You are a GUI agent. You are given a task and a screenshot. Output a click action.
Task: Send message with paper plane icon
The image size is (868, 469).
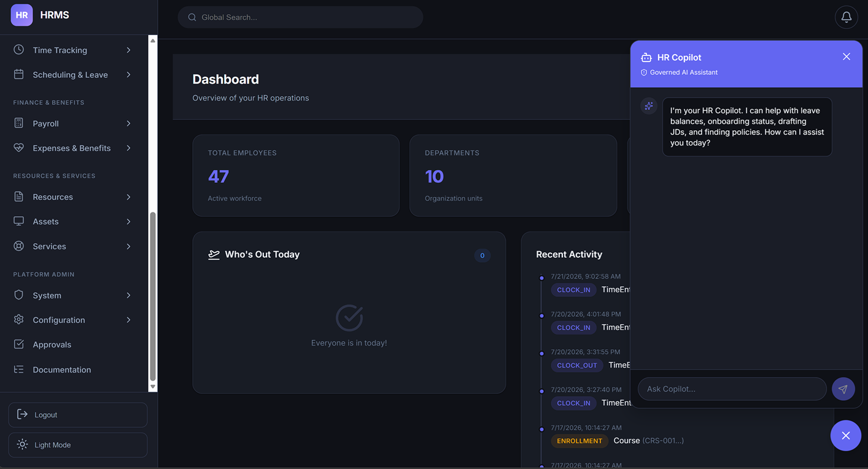click(843, 389)
